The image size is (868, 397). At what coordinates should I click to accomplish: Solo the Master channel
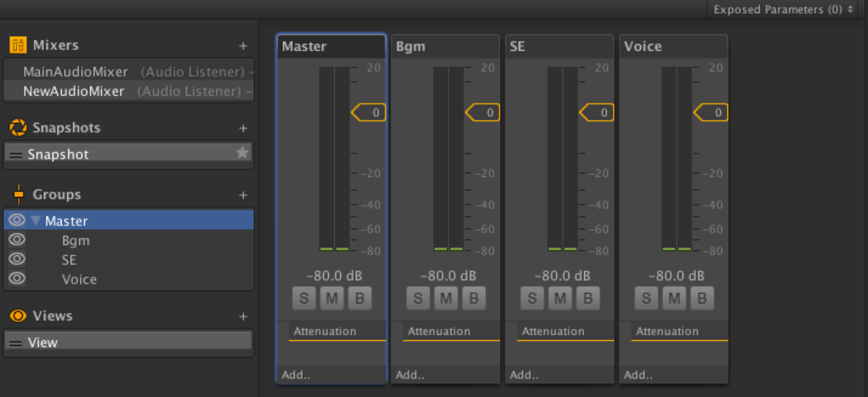coord(304,299)
